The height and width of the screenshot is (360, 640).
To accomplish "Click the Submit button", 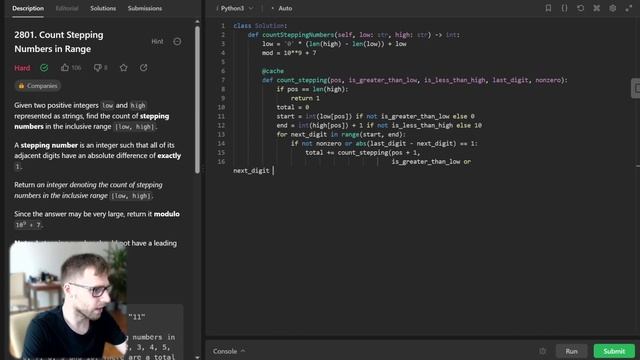I will point(614,351).
